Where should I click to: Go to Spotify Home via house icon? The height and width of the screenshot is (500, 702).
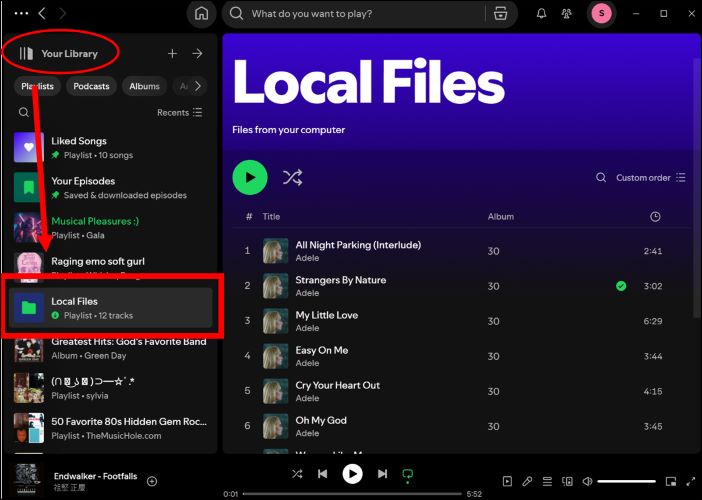point(202,14)
